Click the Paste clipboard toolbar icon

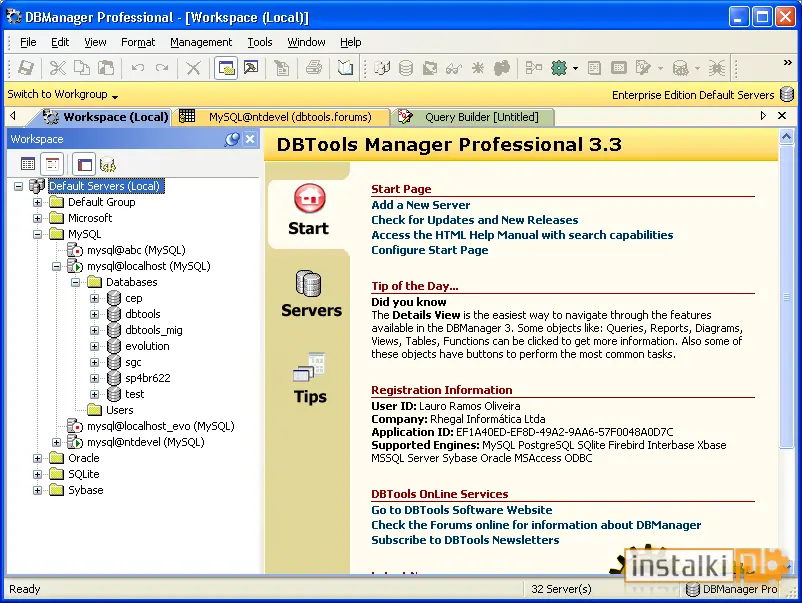(106, 68)
